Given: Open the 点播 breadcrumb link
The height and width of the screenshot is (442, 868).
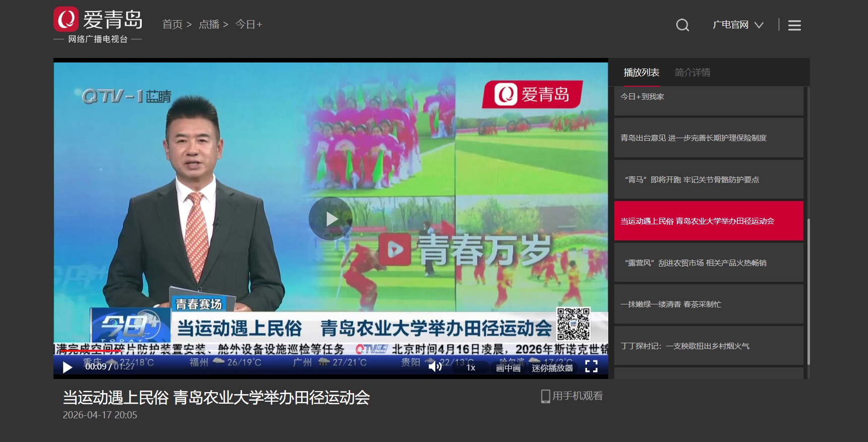Looking at the screenshot, I should click(x=209, y=25).
